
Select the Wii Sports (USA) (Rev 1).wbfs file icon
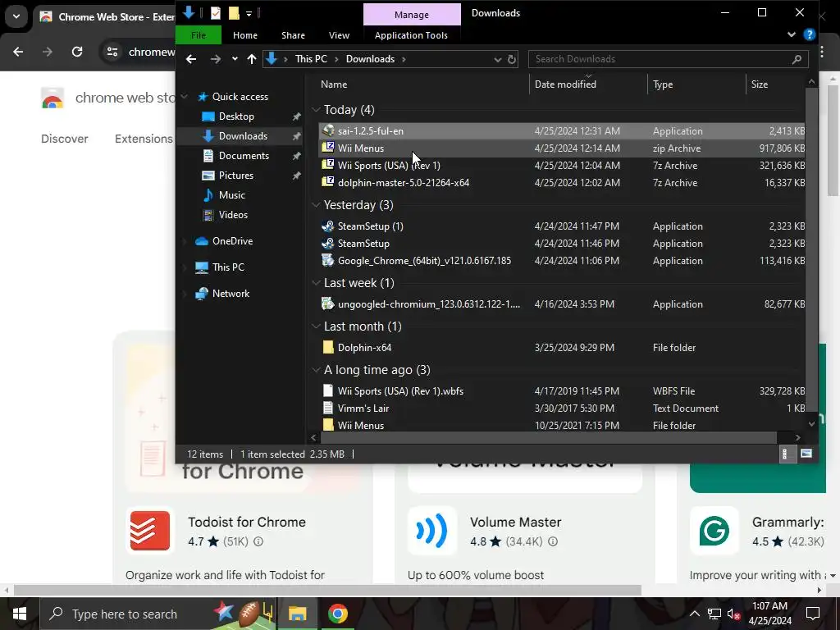328,390
